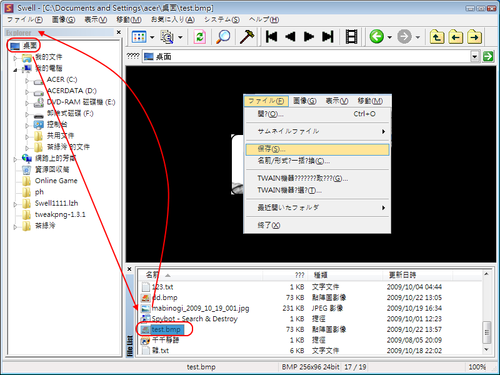Expand the 我的文件 tree node
The image size is (500, 375).
pos(15,59)
